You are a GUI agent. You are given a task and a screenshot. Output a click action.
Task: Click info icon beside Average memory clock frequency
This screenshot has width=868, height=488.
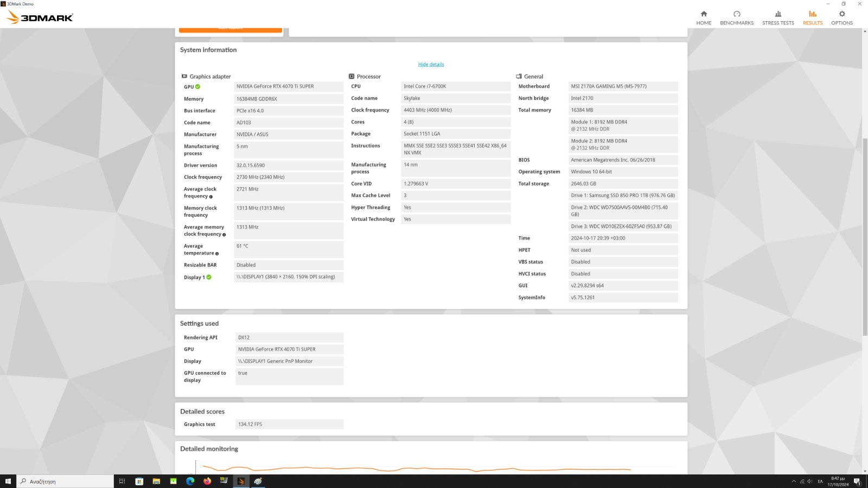(x=224, y=235)
